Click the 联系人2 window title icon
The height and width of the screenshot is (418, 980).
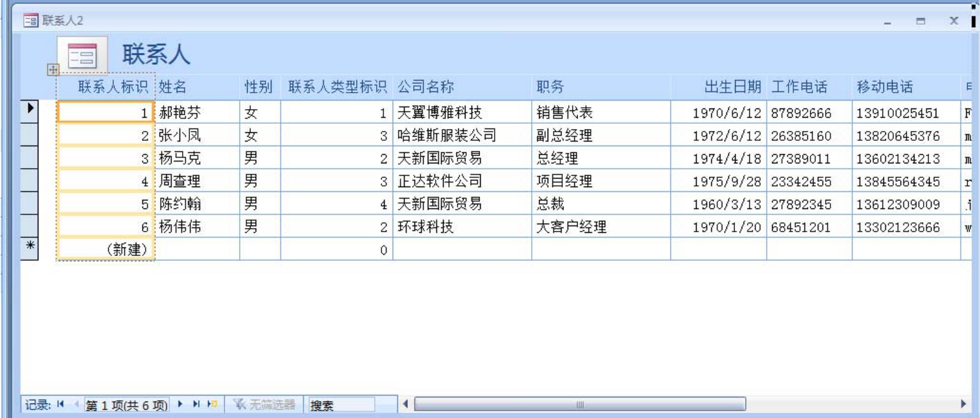pyautogui.click(x=30, y=21)
